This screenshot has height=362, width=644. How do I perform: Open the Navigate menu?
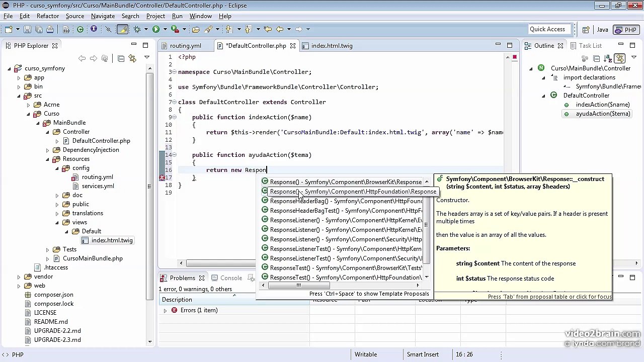tap(103, 16)
